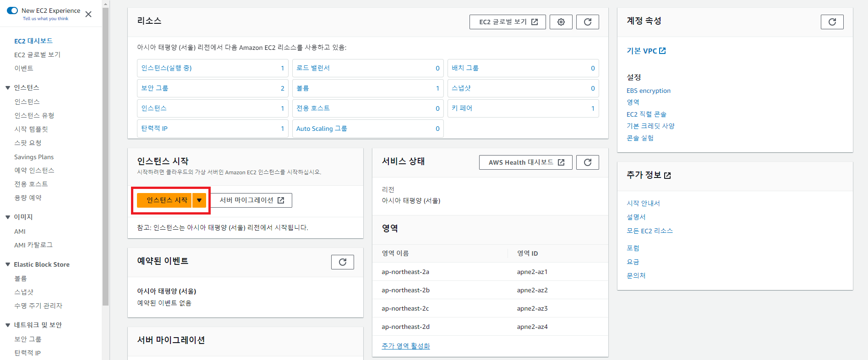Open 예약 인스턴스 in sidebar
The width and height of the screenshot is (868, 360).
pos(34,170)
